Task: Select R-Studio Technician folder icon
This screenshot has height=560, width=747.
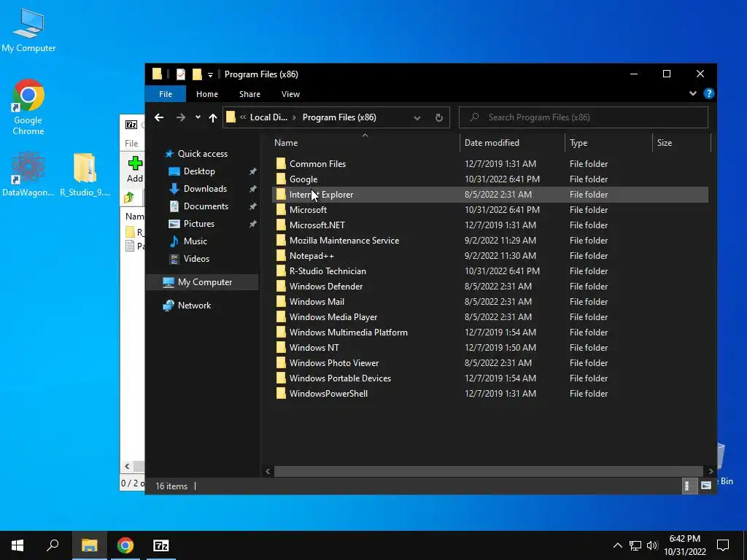Action: point(281,271)
